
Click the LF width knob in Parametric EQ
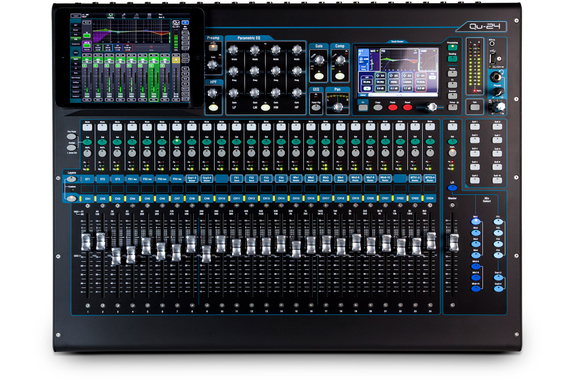click(234, 50)
